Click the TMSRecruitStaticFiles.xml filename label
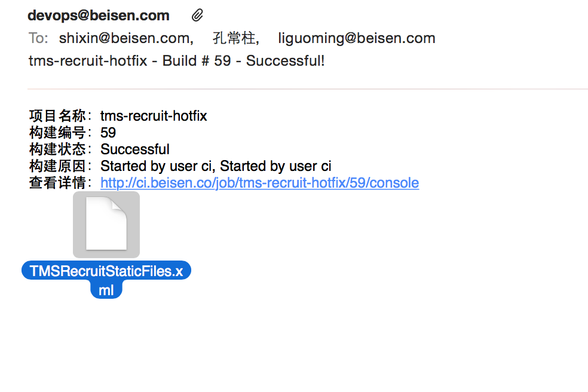588x392 pixels. (x=106, y=280)
